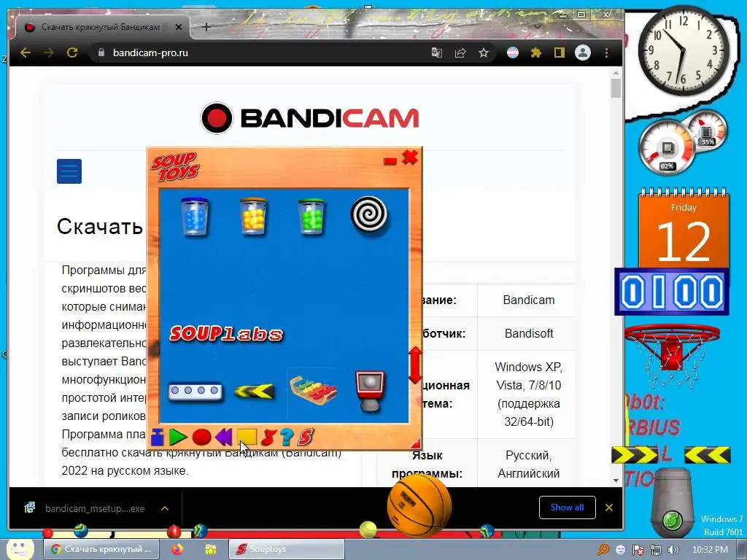Click the 10:32 PM taskbar clock
This screenshot has height=560, width=747.
tap(710, 550)
